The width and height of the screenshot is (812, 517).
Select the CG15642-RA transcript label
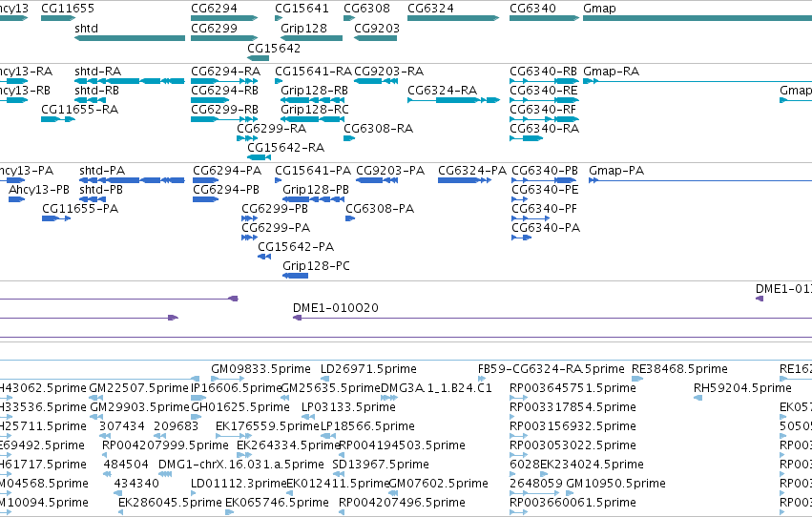click(285, 148)
